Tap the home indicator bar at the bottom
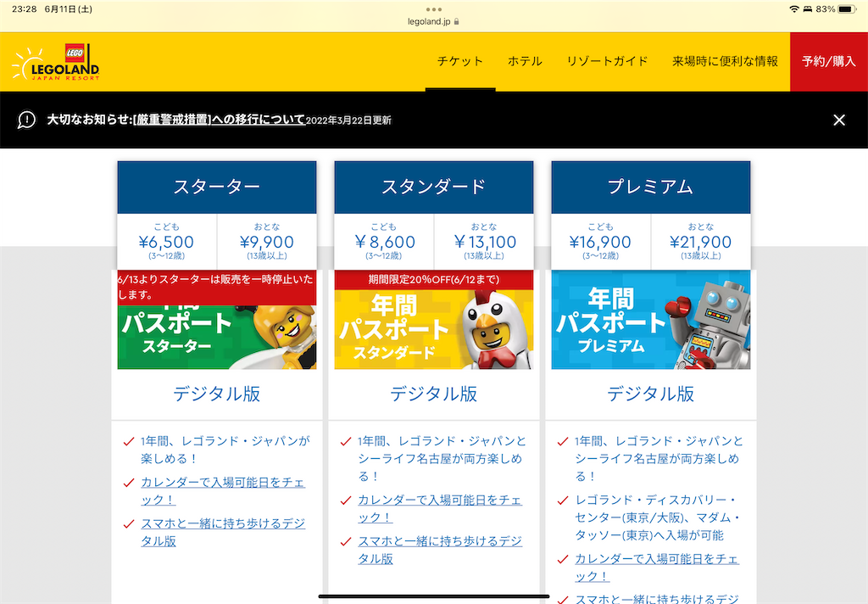This screenshot has height=604, width=868. [433, 596]
